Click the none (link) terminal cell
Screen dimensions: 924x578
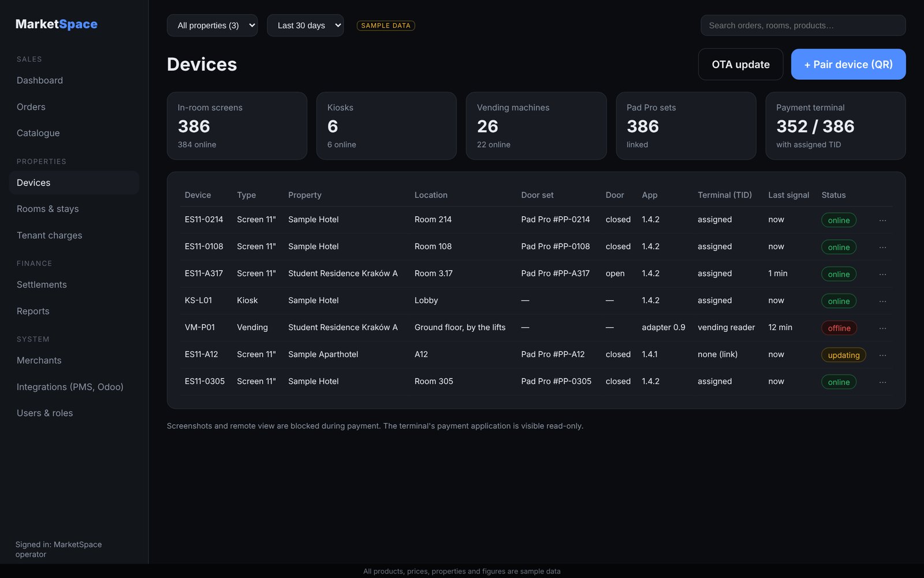717,354
